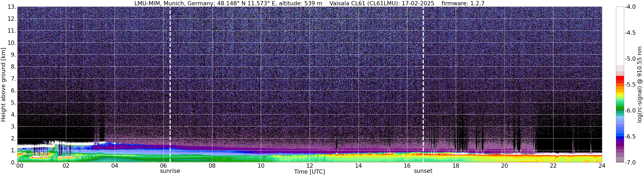Click the "Time [UTC]" axis label
Screen dimensions: 644x176
(x=310, y=172)
